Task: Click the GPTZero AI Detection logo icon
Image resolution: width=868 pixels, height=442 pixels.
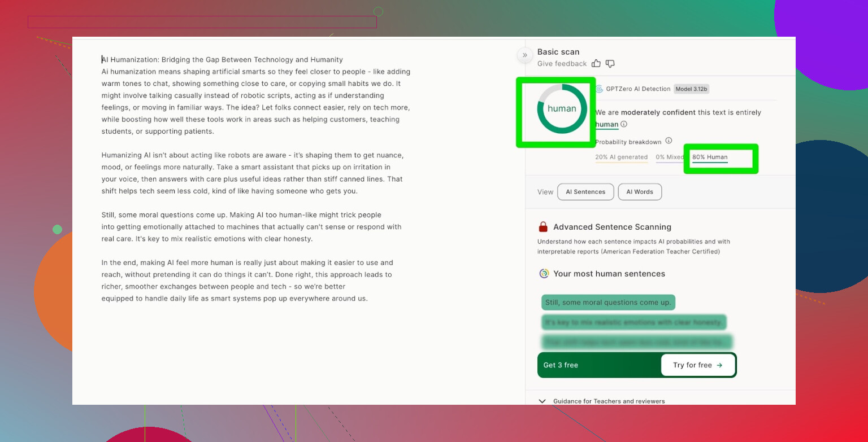Action: 599,89
